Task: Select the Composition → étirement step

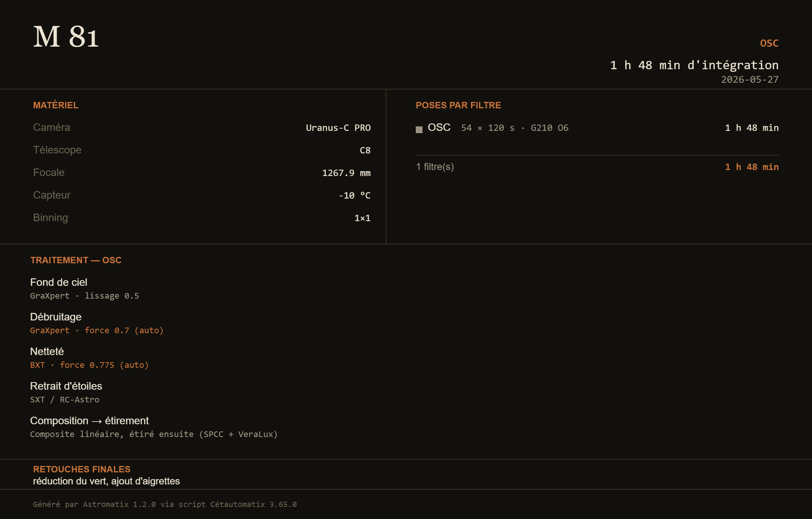Action: (x=89, y=421)
